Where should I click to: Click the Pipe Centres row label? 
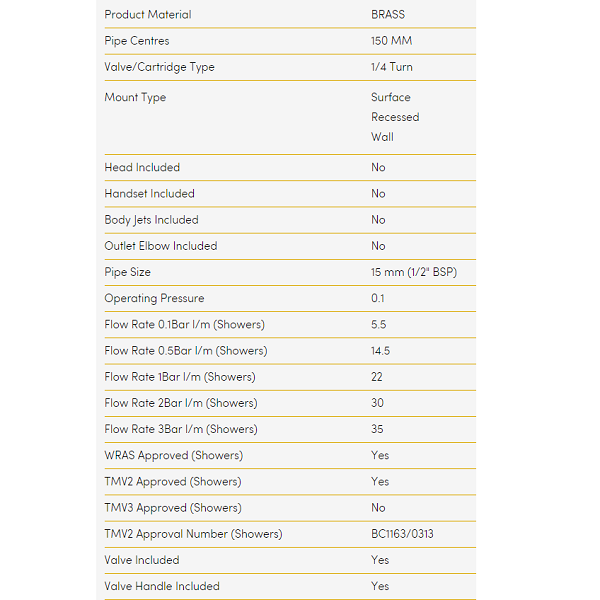(137, 41)
